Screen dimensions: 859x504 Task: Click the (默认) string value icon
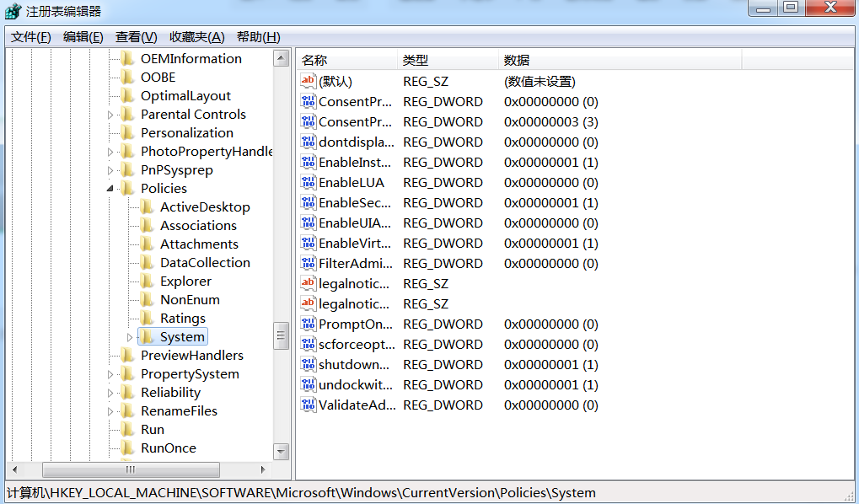309,82
